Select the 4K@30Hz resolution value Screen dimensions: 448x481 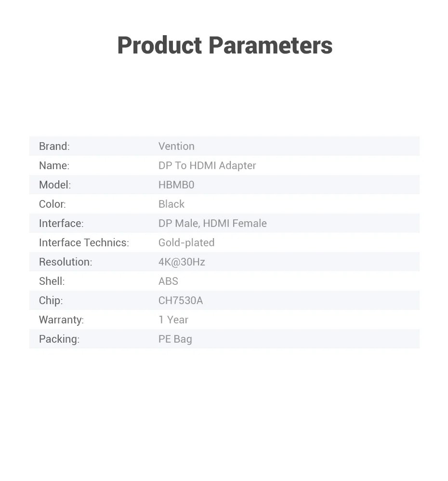(x=182, y=262)
